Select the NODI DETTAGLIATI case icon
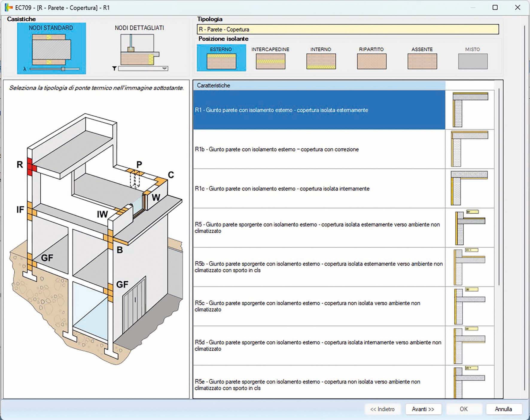530x420 pixels. [x=140, y=48]
